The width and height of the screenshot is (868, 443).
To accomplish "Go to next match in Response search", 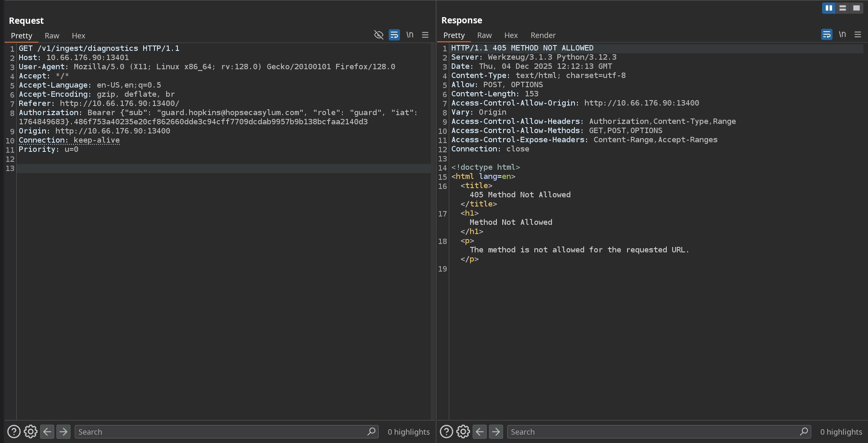I will [x=496, y=432].
